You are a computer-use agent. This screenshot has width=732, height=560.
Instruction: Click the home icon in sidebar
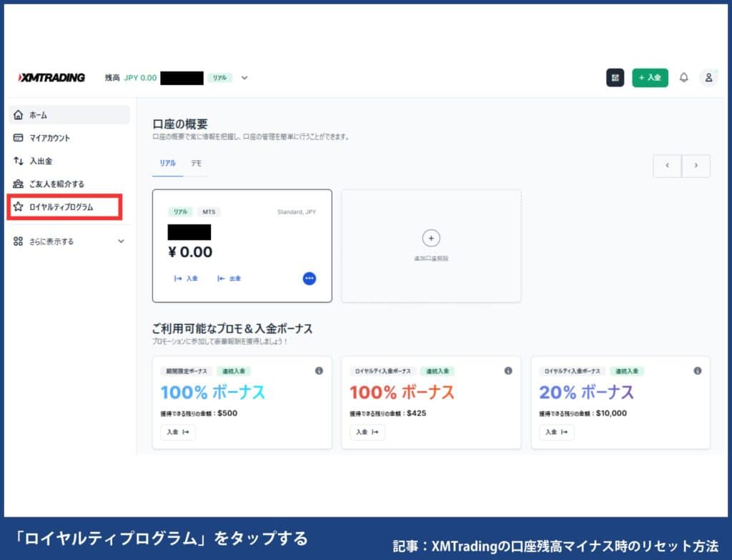[x=18, y=115]
